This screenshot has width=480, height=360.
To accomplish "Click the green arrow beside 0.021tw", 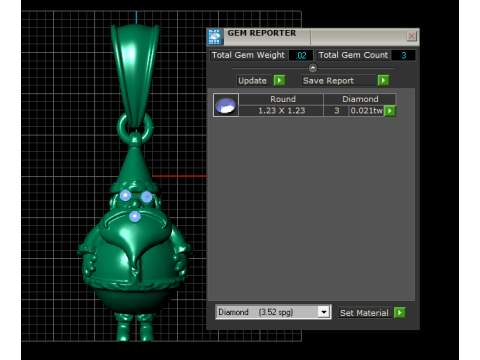I will 390,111.
